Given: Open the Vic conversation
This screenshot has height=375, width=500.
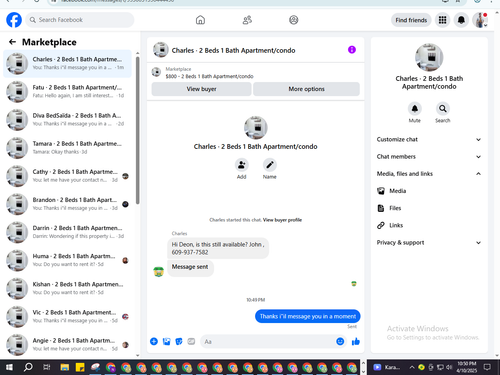Looking at the screenshot, I should 67,316.
